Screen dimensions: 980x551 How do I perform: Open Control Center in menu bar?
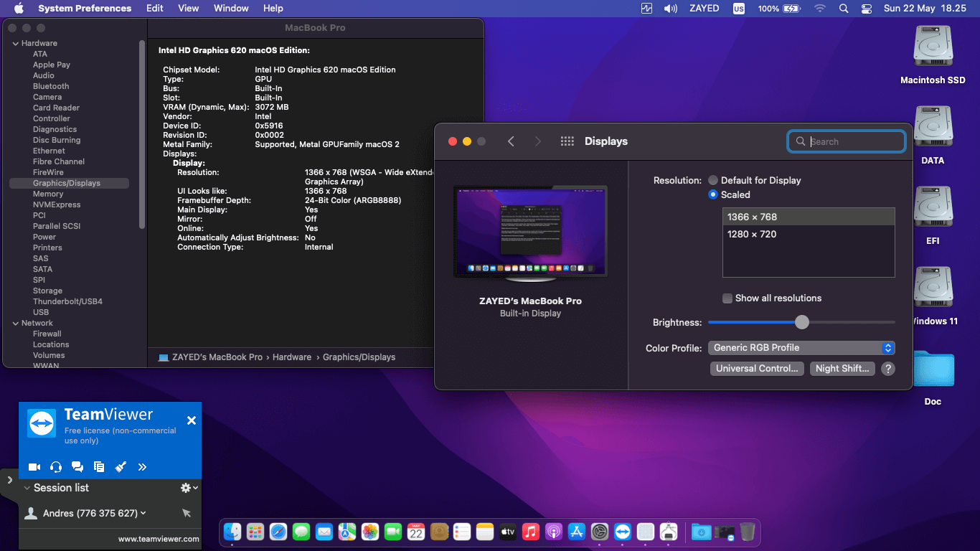point(866,9)
